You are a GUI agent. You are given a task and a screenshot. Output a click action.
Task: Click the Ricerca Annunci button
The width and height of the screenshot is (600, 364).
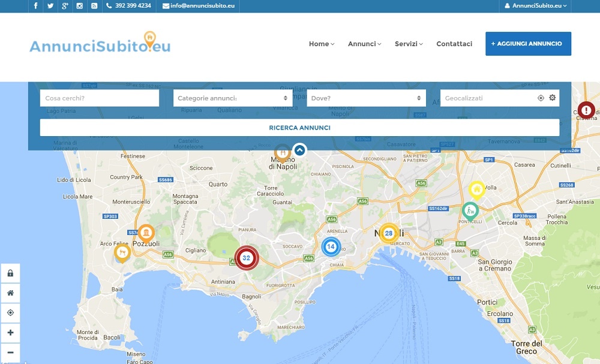(x=299, y=128)
